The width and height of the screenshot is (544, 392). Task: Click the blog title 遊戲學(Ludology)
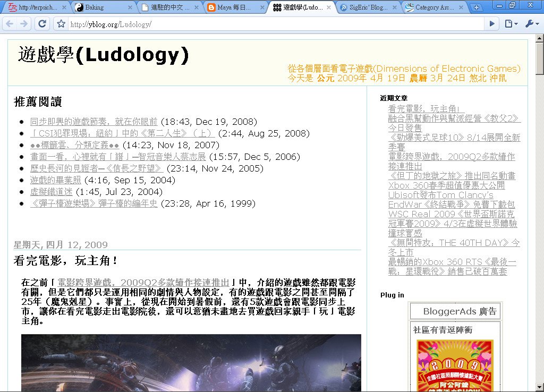coord(104,55)
